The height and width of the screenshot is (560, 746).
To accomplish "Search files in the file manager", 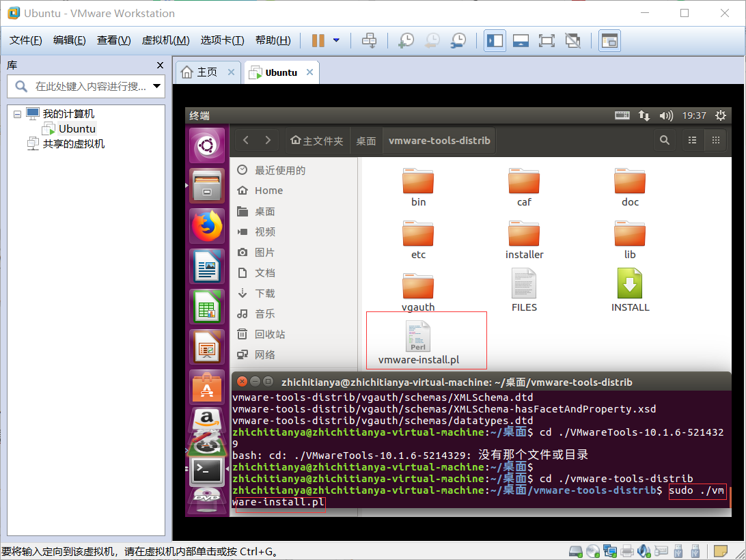I will (x=665, y=141).
